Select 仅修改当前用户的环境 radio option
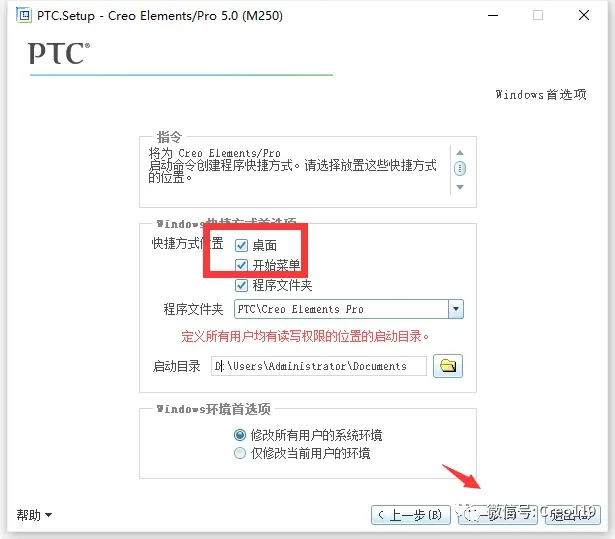 tap(239, 453)
